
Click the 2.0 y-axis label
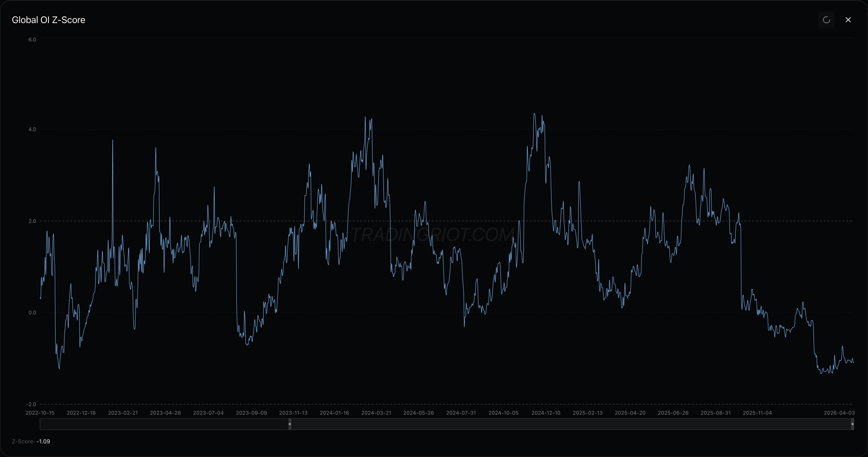pos(32,221)
